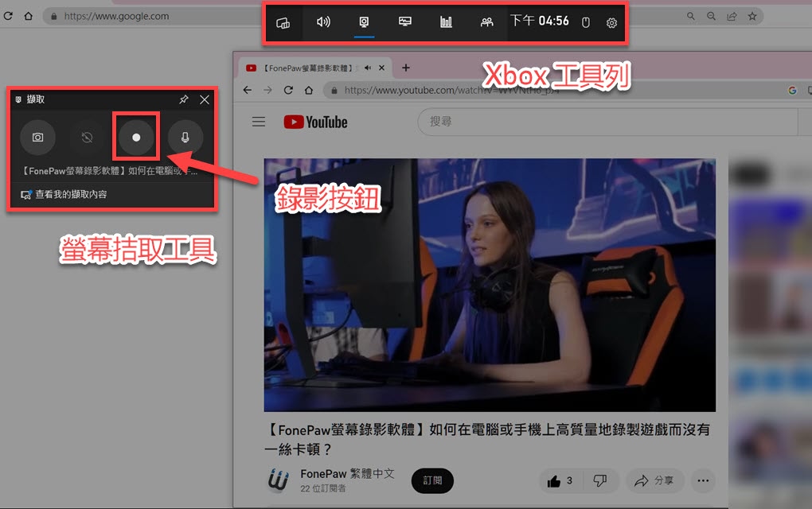Screen dimensions: 812x509
Task: Take a screenshot with the camera button
Action: click(x=37, y=138)
